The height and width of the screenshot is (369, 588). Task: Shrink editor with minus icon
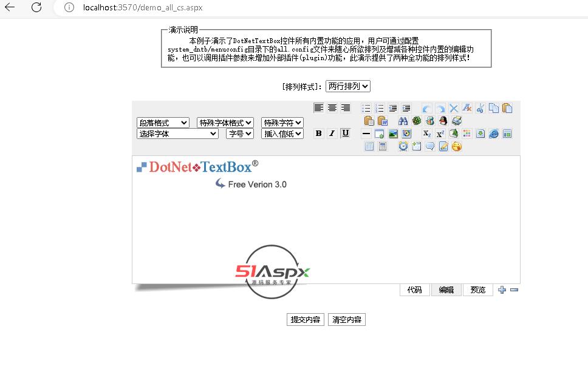pos(514,289)
